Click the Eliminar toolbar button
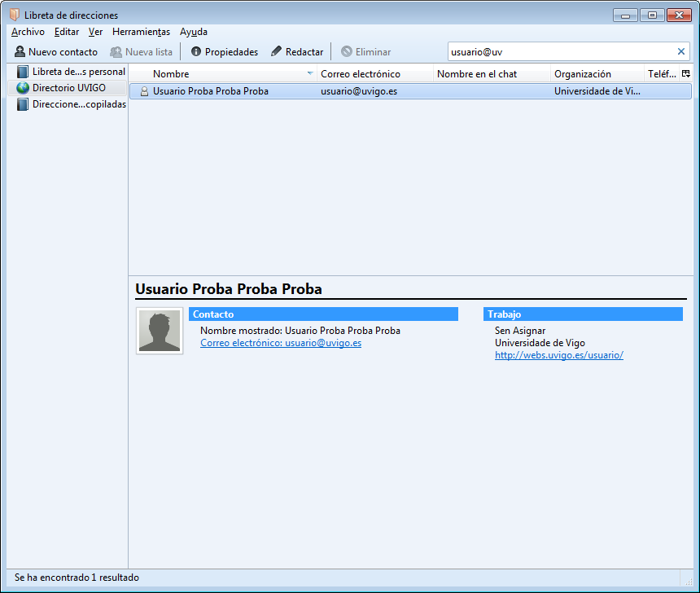 pyautogui.click(x=365, y=52)
